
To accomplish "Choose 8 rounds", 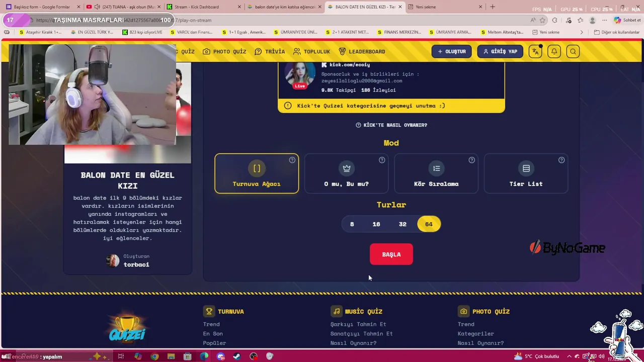I will pyautogui.click(x=352, y=224).
